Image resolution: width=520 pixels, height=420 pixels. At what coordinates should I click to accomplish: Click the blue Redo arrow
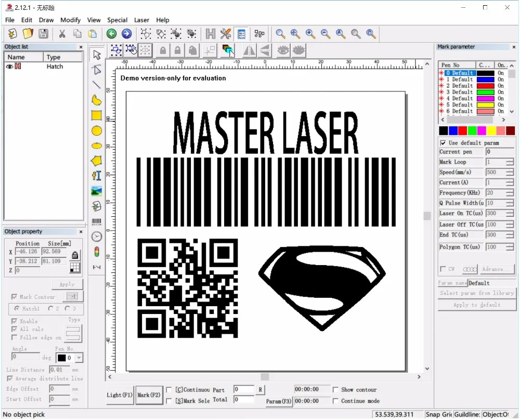127,34
